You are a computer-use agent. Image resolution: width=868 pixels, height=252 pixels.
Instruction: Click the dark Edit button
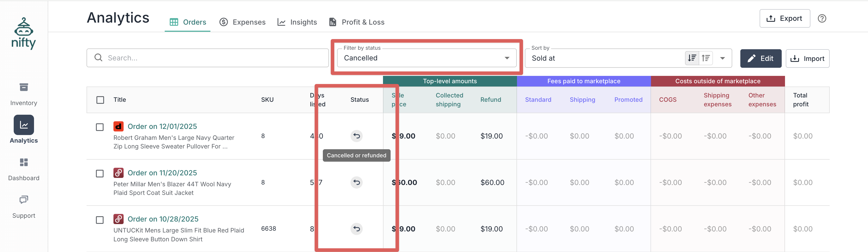tap(760, 59)
